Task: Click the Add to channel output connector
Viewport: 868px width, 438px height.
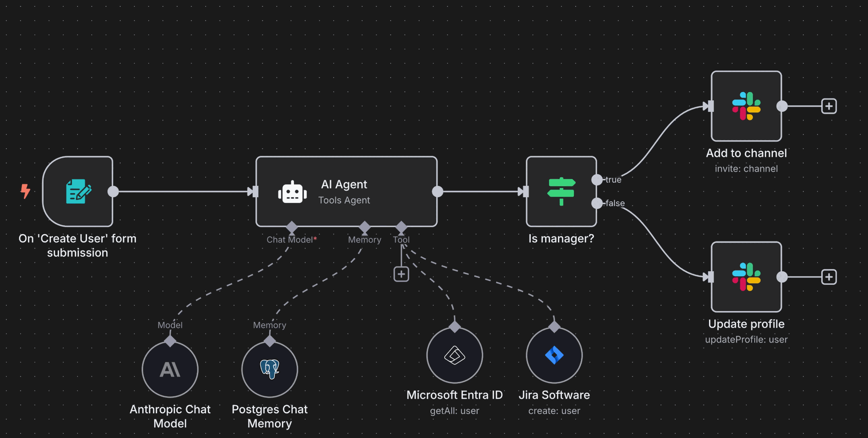Action: 782,106
